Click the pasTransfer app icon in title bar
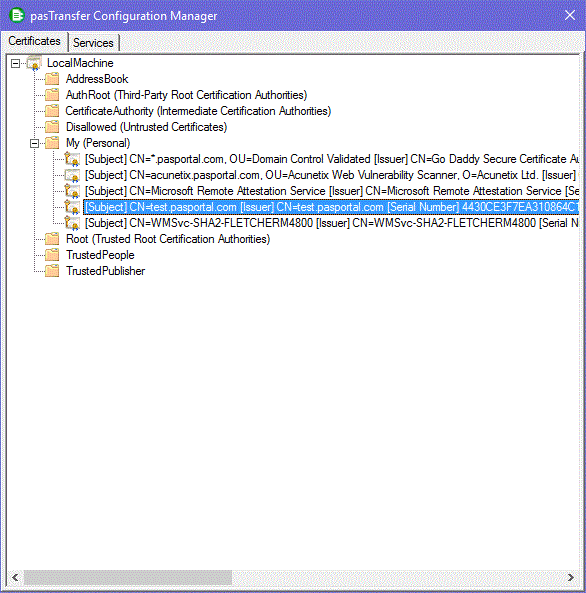Screen dimensions: 586x593 pos(17,16)
